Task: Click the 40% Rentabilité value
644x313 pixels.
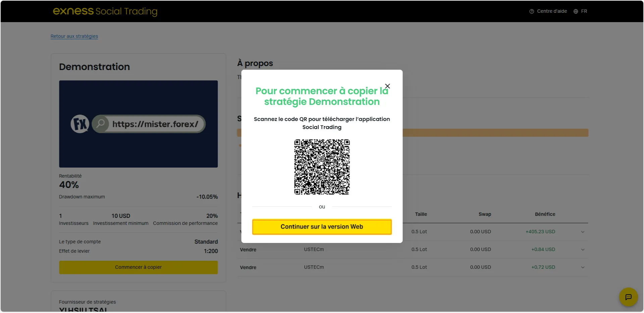Action: click(69, 185)
